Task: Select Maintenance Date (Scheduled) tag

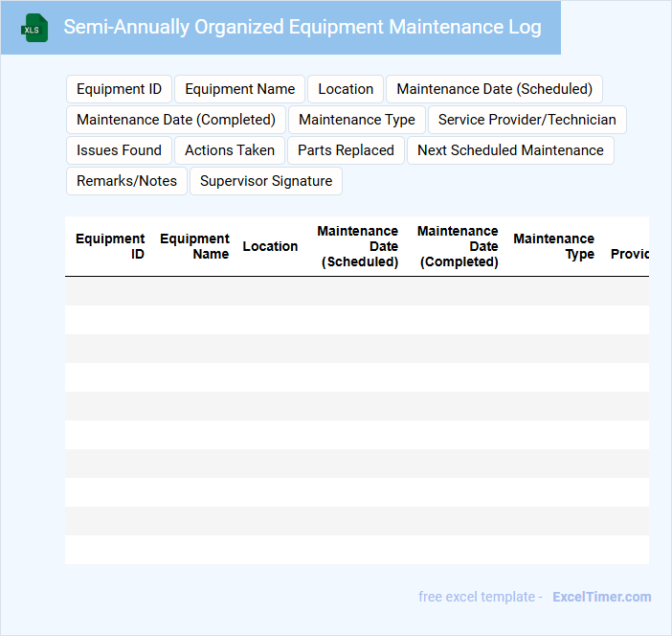Action: (x=494, y=89)
